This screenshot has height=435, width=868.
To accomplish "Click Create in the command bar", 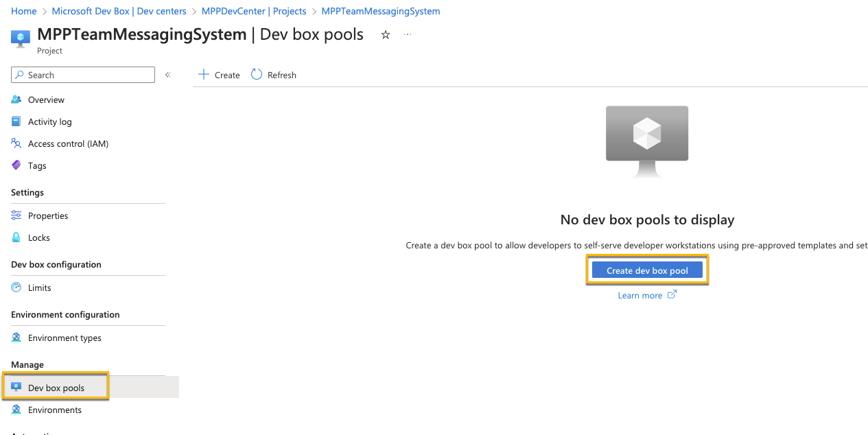I will click(219, 75).
